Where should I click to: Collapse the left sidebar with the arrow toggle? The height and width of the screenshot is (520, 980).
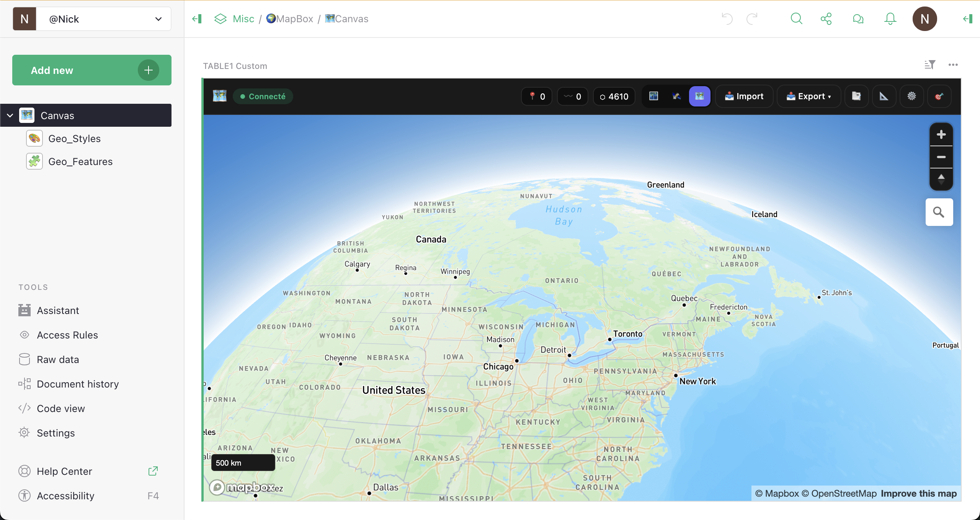[196, 18]
